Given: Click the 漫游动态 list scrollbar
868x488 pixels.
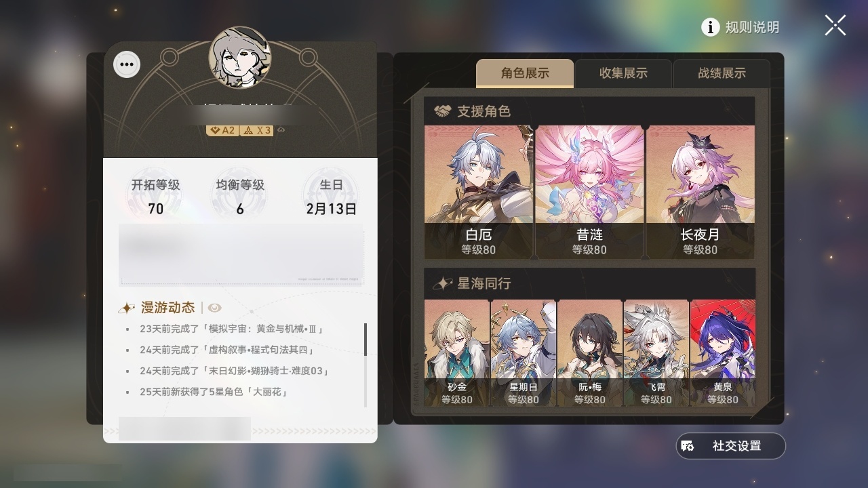Looking at the screenshot, I should [366, 340].
